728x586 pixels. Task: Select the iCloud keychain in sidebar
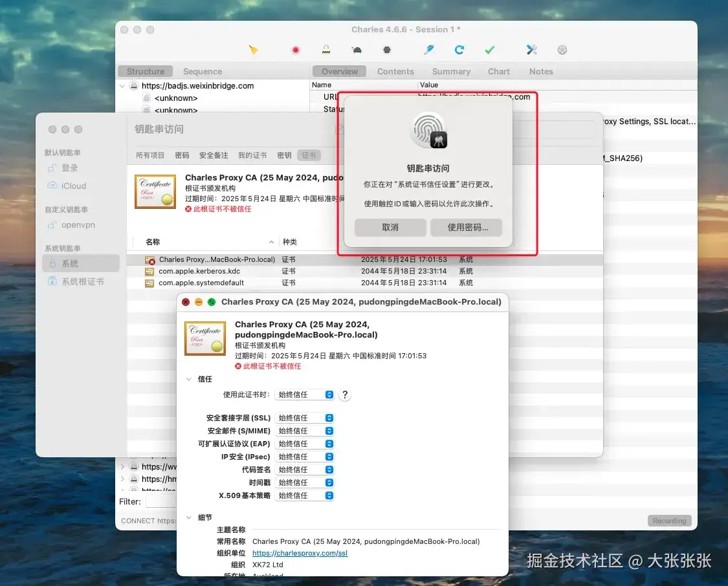pos(73,186)
